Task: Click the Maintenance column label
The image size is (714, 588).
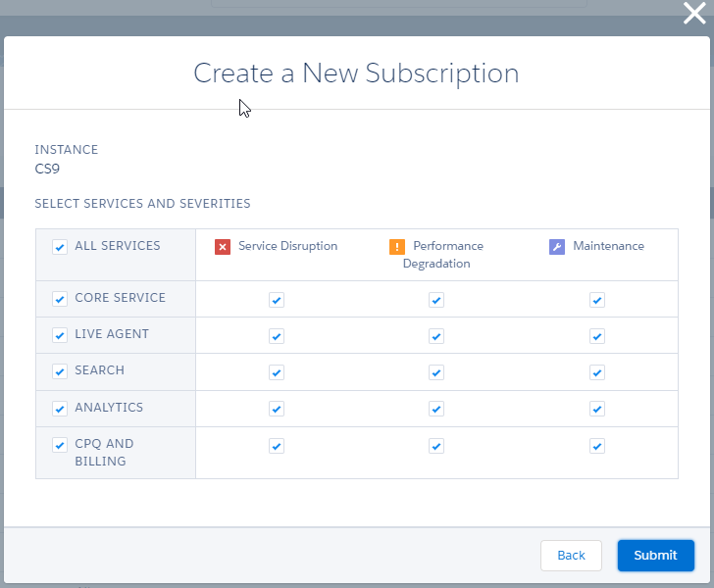Action: (x=608, y=246)
